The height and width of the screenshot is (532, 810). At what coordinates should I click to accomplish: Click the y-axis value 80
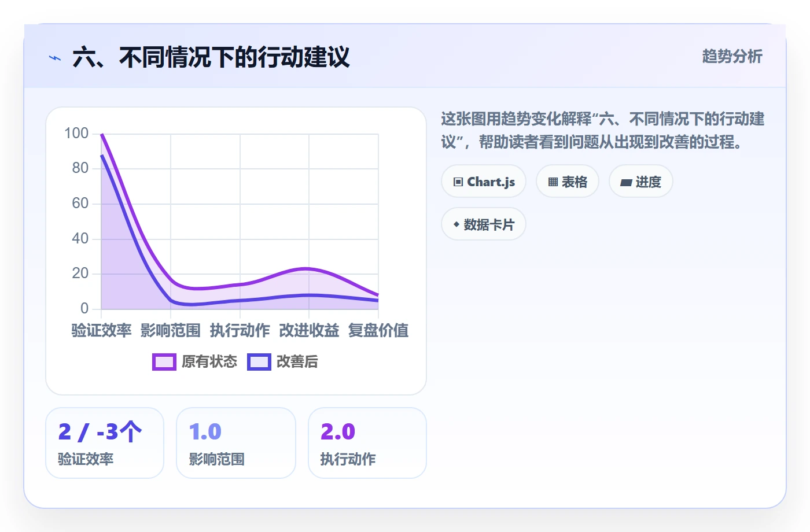click(80, 168)
